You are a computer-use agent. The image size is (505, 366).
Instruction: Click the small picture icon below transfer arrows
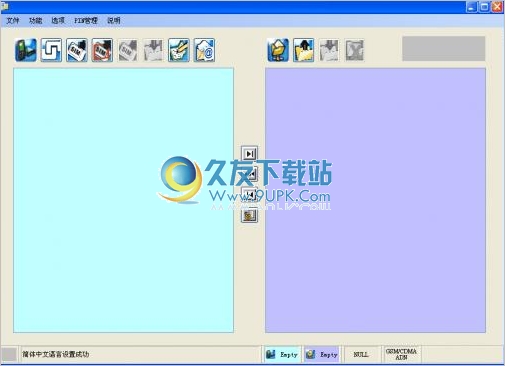point(250,215)
